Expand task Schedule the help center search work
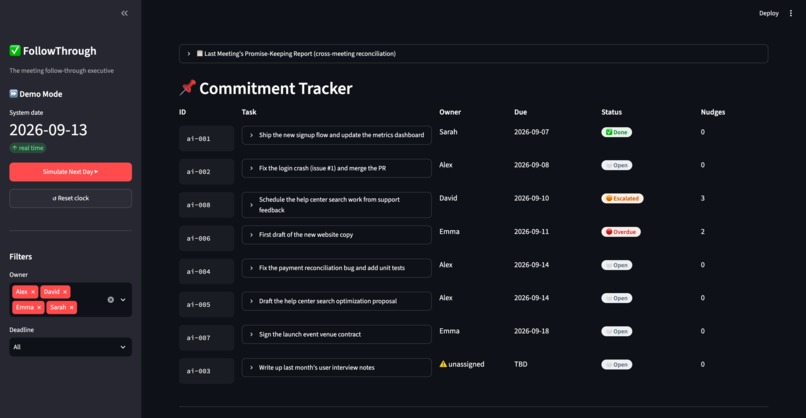The width and height of the screenshot is (806, 418). [x=336, y=205]
